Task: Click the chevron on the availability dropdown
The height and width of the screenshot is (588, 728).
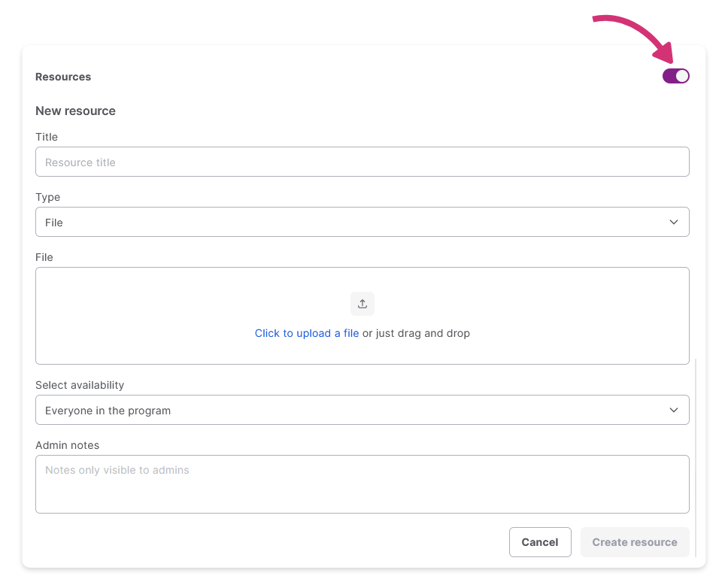Action: [674, 410]
